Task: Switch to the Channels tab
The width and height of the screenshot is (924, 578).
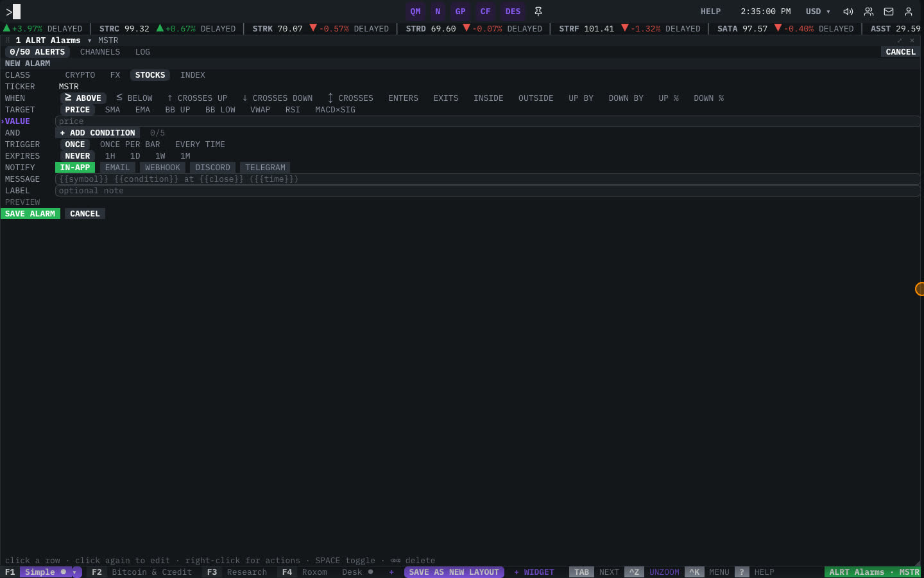Action: [100, 52]
